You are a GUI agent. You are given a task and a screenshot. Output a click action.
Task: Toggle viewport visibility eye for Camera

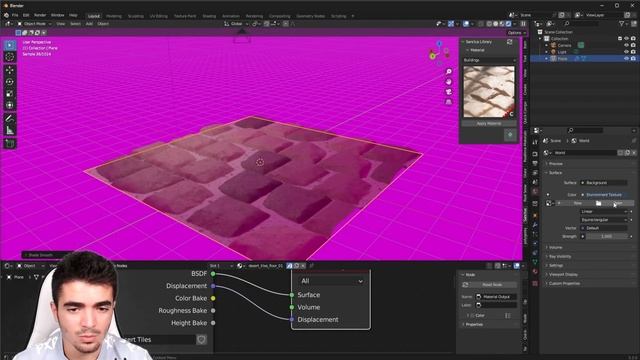627,45
